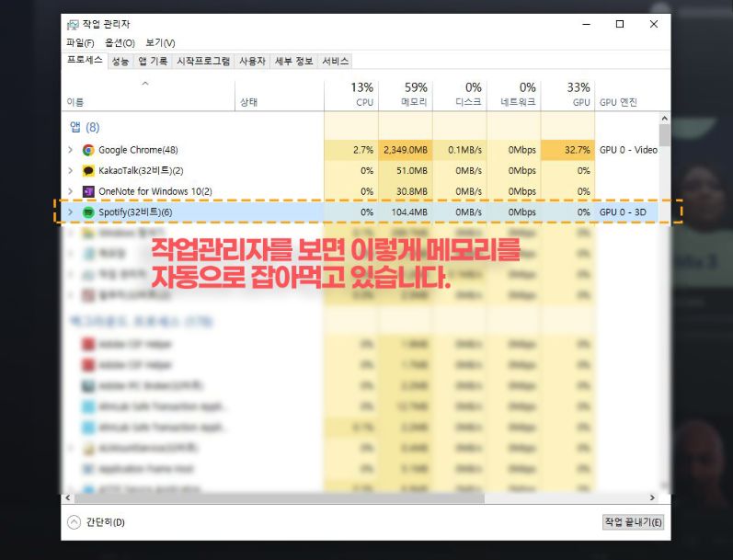Sort by the 이름 column header
The width and height of the screenshot is (733, 560).
coord(148,96)
